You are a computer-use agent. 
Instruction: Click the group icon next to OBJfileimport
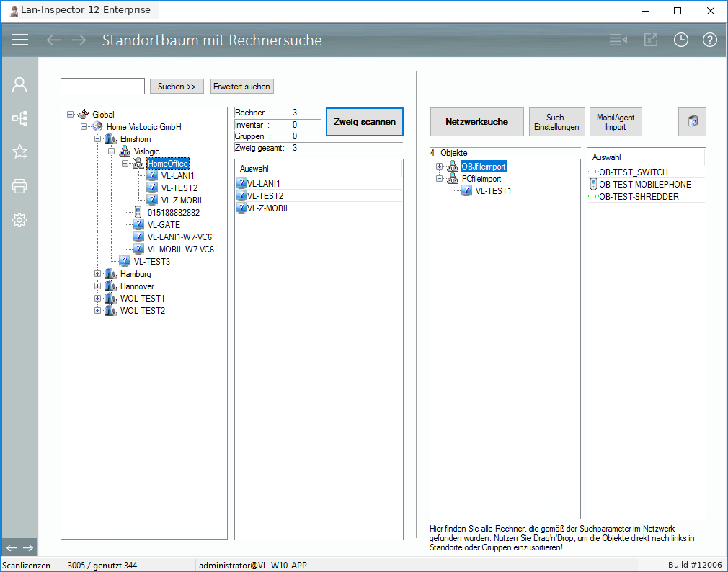(453, 167)
